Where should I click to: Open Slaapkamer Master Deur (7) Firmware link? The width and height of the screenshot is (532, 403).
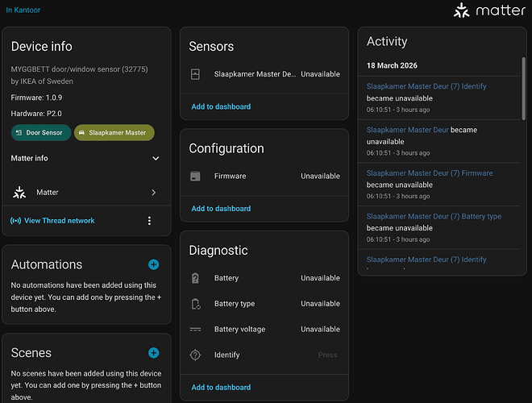click(430, 173)
